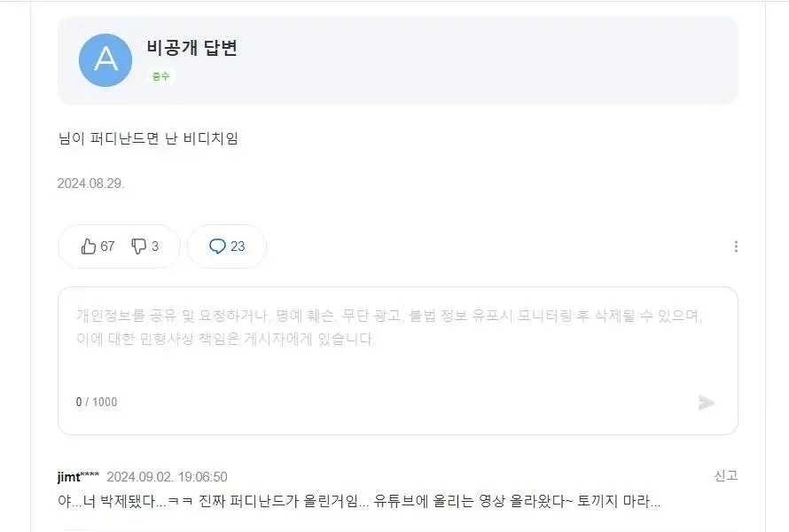The image size is (789, 532).
Task: Click the thumbs-up like icon
Action: pos(89,246)
